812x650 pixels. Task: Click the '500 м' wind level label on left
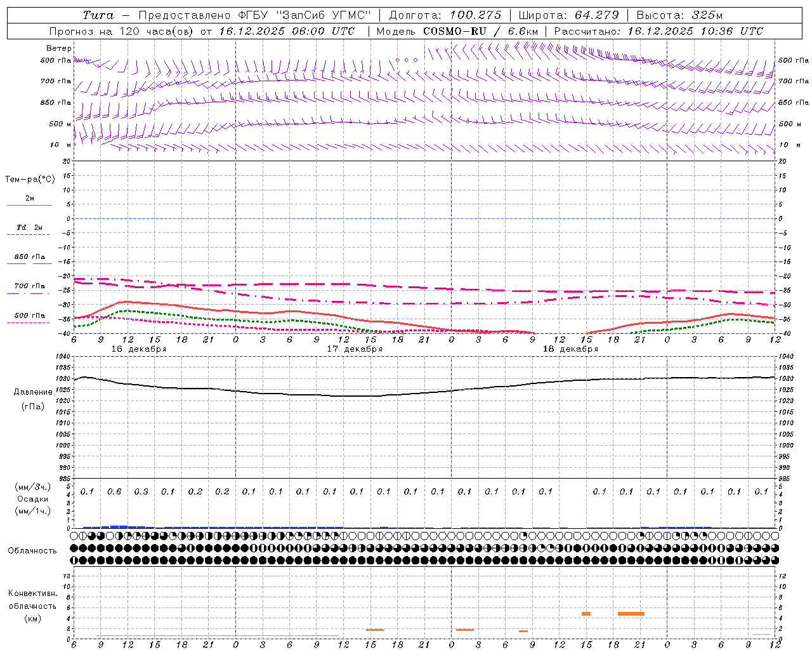tap(60, 124)
